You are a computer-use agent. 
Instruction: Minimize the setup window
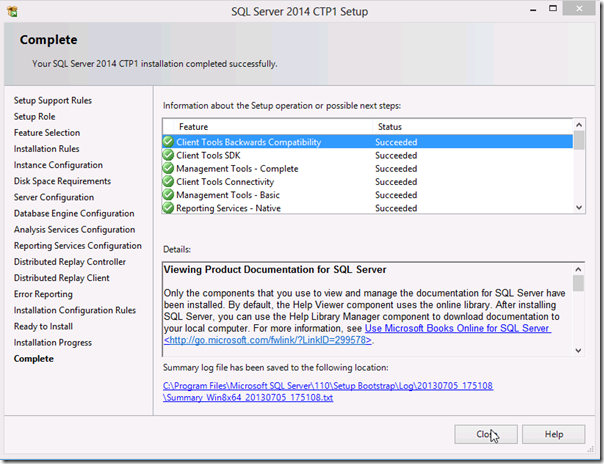[x=533, y=9]
